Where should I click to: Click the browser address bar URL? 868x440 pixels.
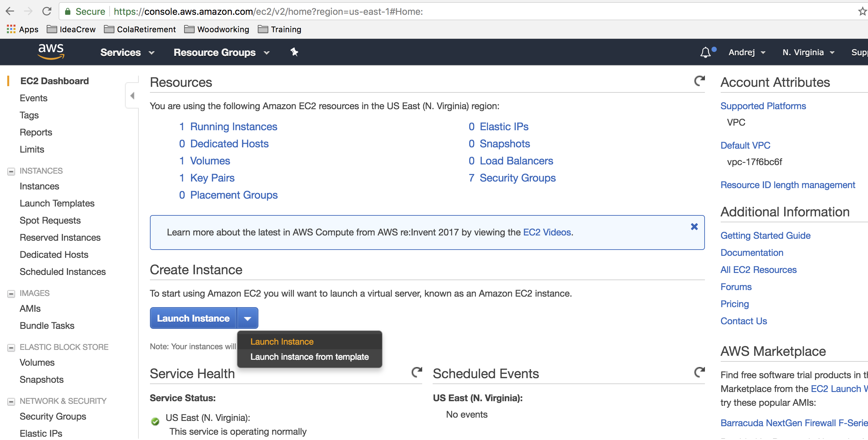268,12
